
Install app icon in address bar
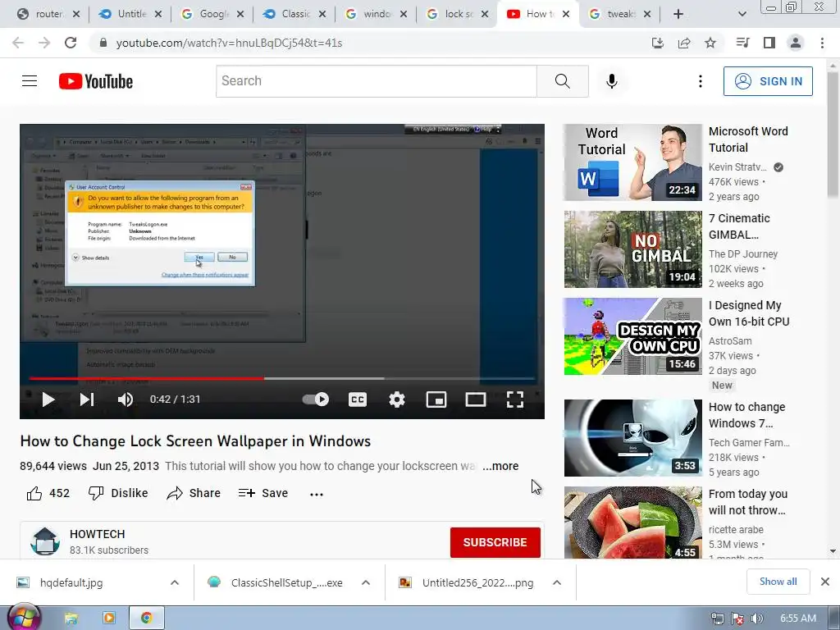[657, 43]
